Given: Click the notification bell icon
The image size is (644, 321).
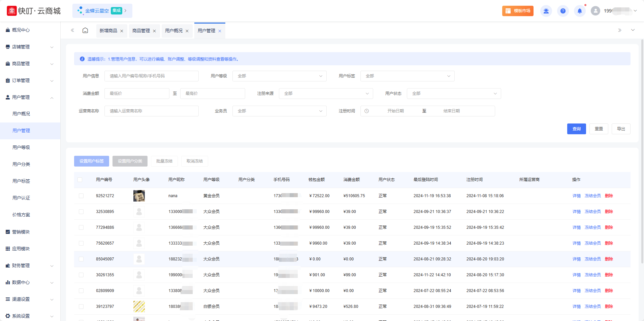Looking at the screenshot, I should click(579, 11).
